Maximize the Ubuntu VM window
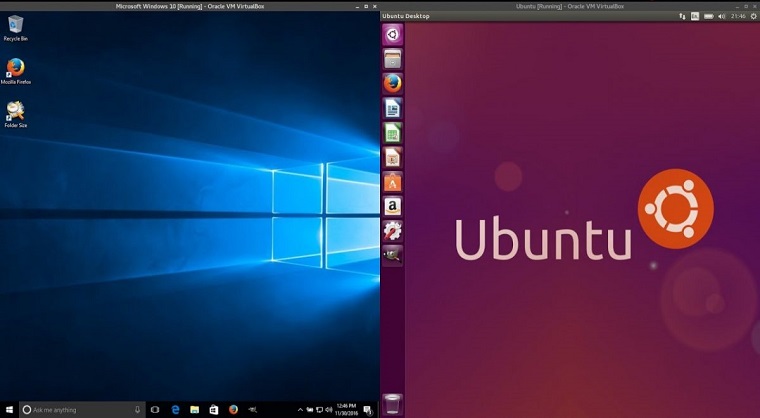Viewport: 760px width, 418px height. click(x=746, y=6)
